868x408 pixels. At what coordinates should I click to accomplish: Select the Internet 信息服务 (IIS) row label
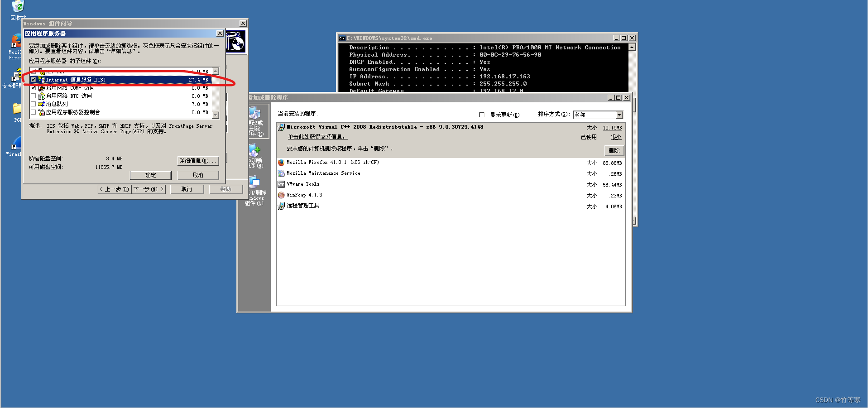point(76,80)
